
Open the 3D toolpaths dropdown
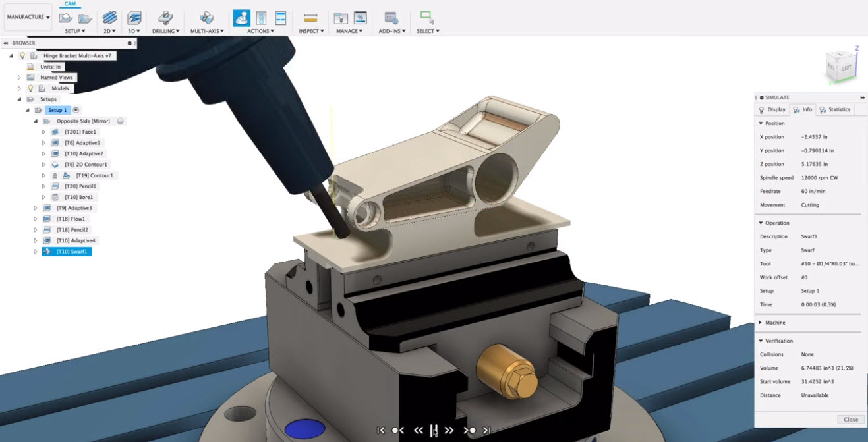(134, 31)
